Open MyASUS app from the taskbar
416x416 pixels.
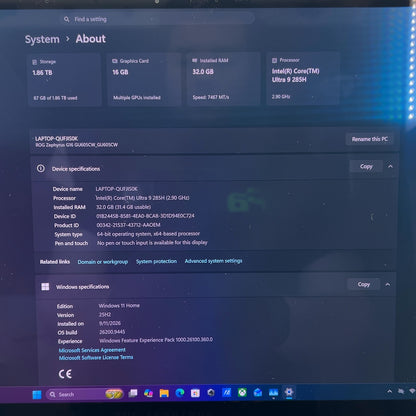click(x=227, y=393)
